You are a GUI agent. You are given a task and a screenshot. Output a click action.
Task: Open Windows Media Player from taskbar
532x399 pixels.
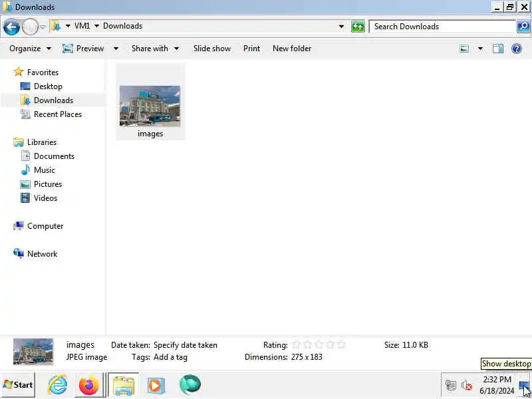pyautogui.click(x=156, y=386)
